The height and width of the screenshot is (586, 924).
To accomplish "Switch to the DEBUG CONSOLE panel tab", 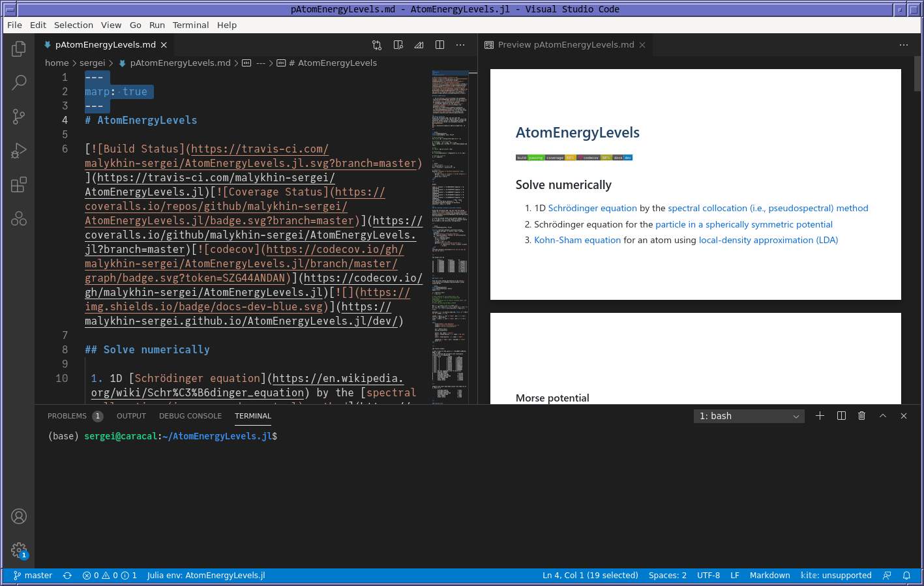I will pyautogui.click(x=190, y=416).
